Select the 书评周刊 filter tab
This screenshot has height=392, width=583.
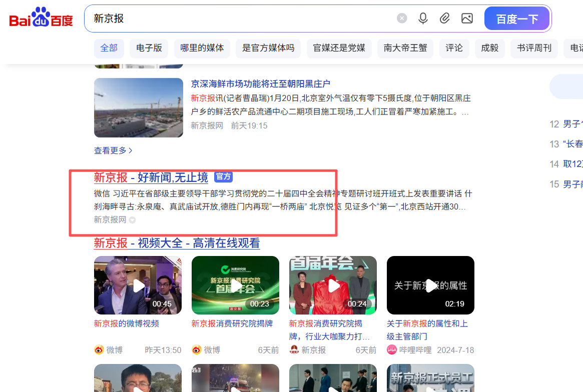[534, 48]
